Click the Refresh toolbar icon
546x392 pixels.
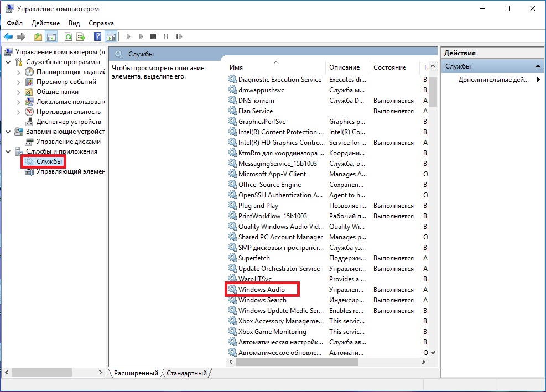(x=68, y=36)
